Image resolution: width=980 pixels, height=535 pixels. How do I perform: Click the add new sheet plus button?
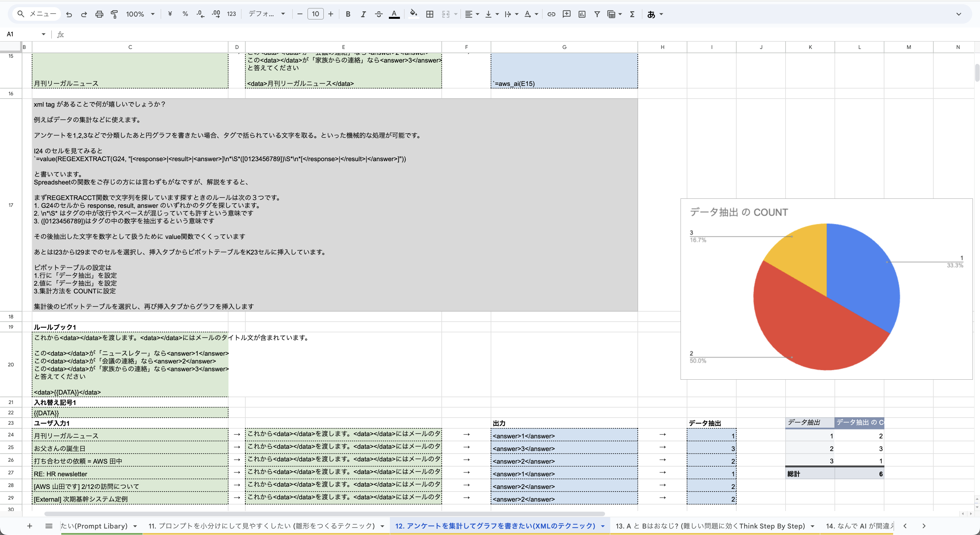(30, 526)
